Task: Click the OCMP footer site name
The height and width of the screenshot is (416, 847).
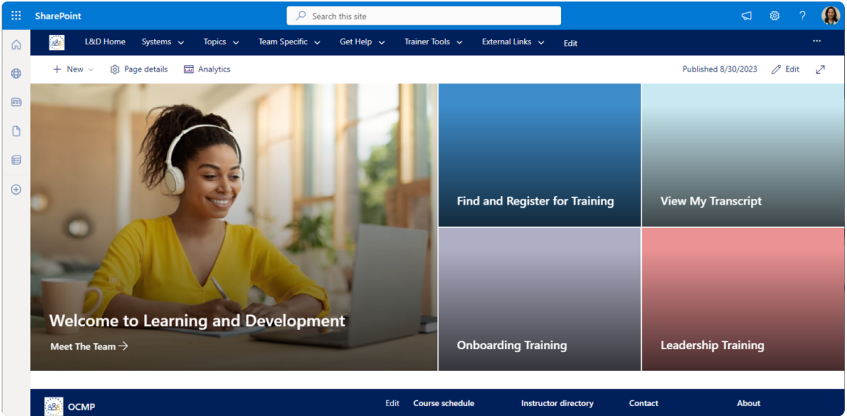Action: pos(82,407)
